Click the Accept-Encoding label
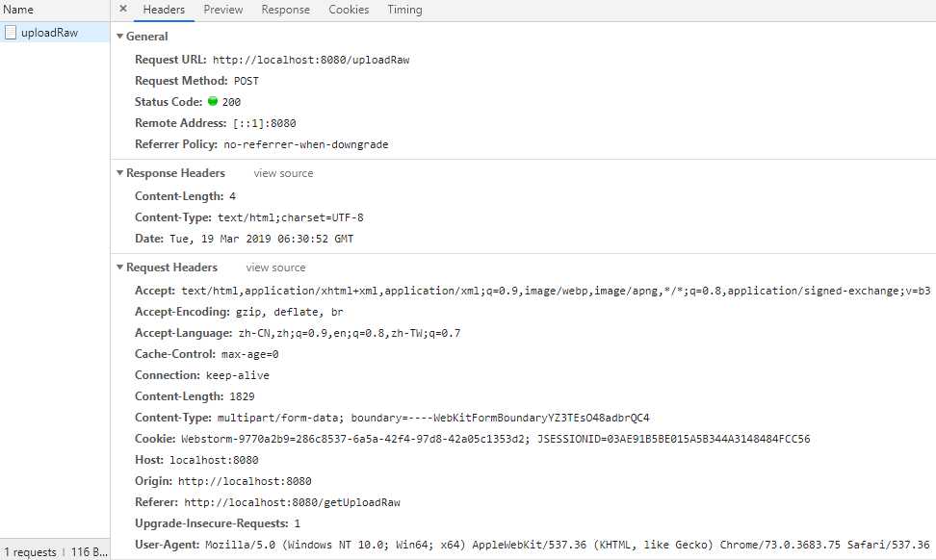936x560 pixels. click(182, 312)
